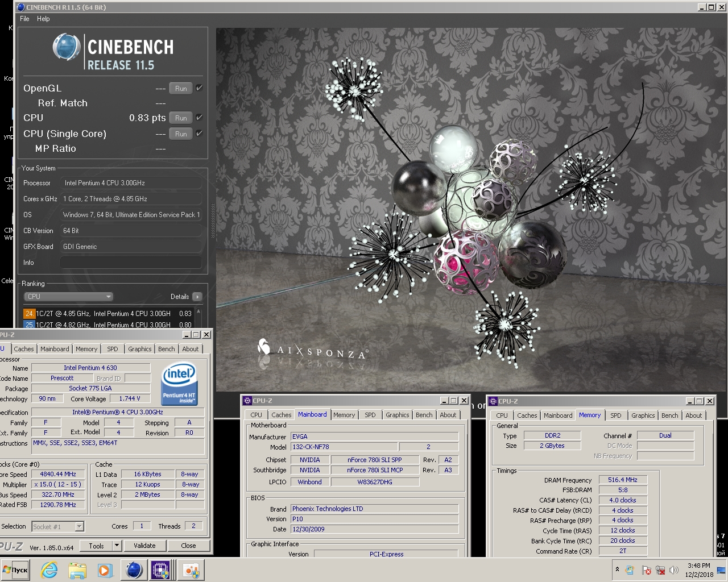Run the CPU (Single Core) benchmark
This screenshot has width=728, height=582.
(181, 134)
